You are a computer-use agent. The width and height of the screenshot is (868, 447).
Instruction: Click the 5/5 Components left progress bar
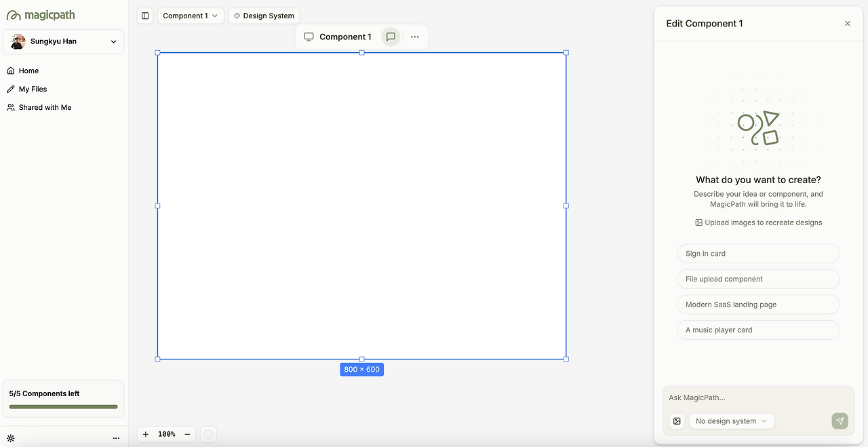click(x=64, y=407)
